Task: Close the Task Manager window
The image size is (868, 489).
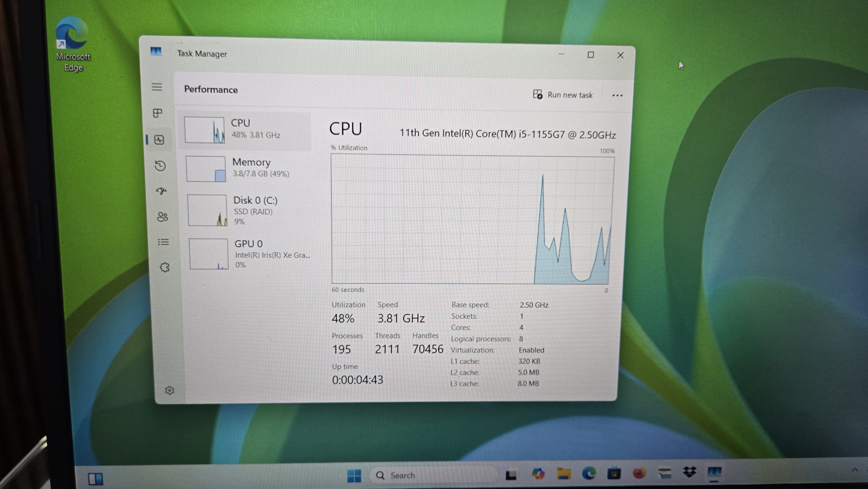Action: point(620,55)
